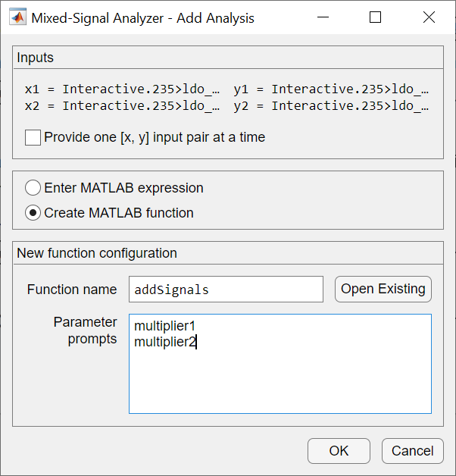Viewport: 456px width, 476px height.
Task: Select the Enter MATLAB expression option
Action: pyautogui.click(x=33, y=188)
